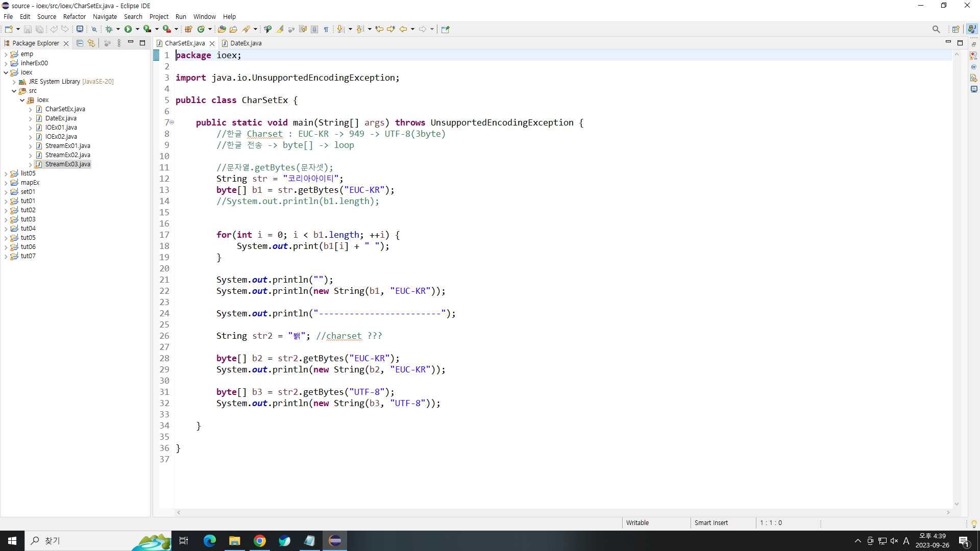Open the Refactor menu
This screenshot has height=551, width=980.
tap(74, 16)
